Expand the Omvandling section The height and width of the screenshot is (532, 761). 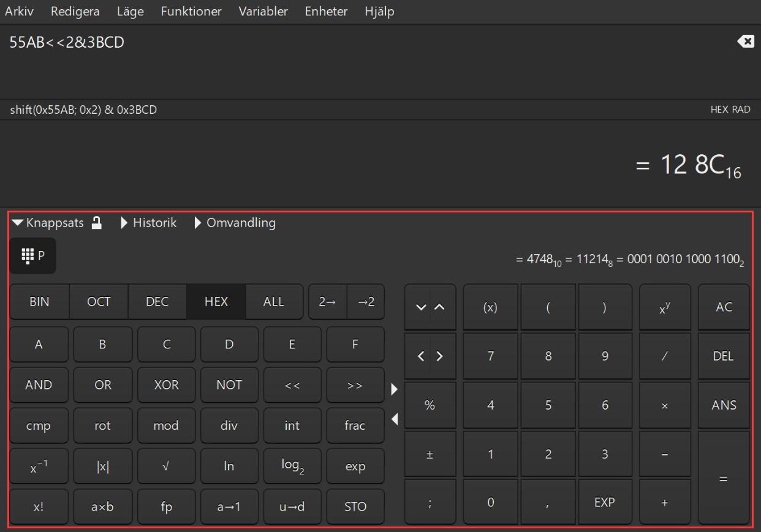(235, 223)
